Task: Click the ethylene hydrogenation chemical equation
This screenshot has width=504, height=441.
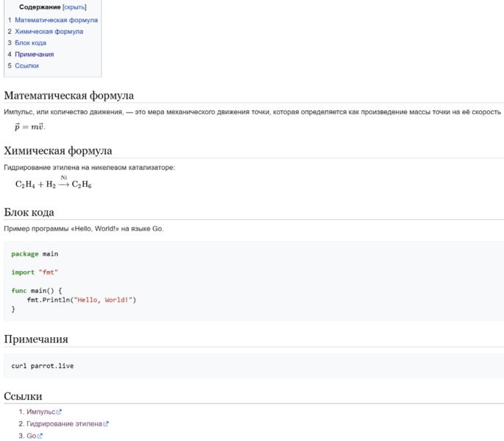Action: click(53, 184)
